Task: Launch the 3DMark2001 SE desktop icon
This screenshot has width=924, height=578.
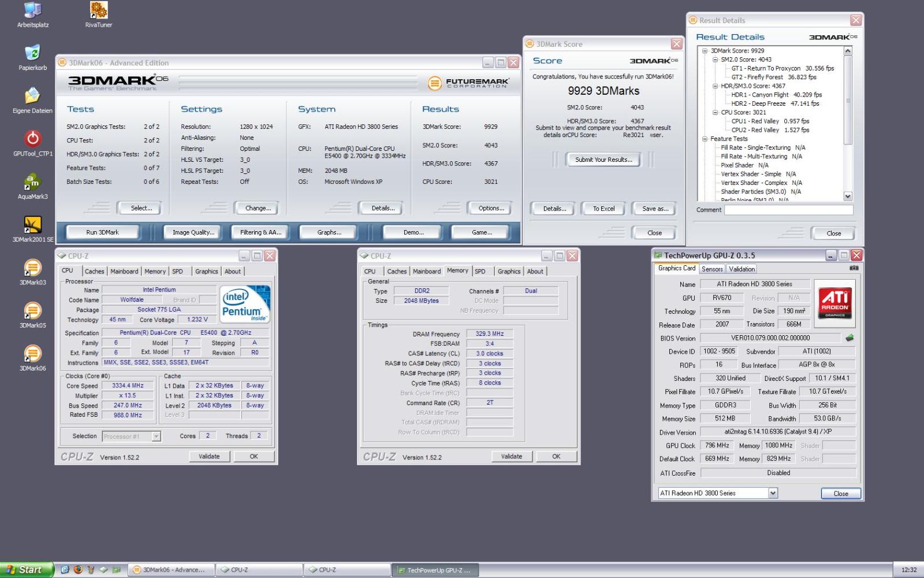Action: (x=33, y=229)
